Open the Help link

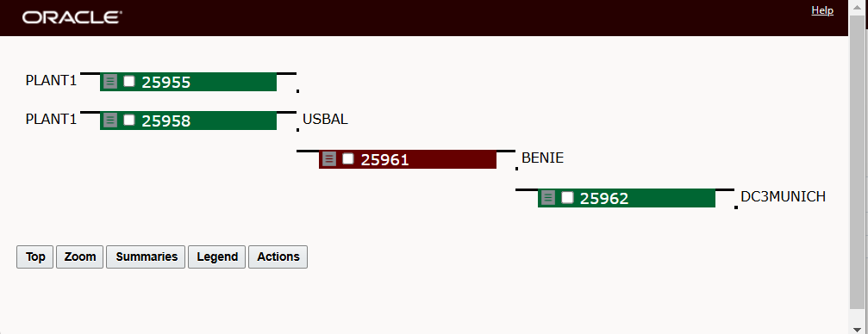[822, 10]
